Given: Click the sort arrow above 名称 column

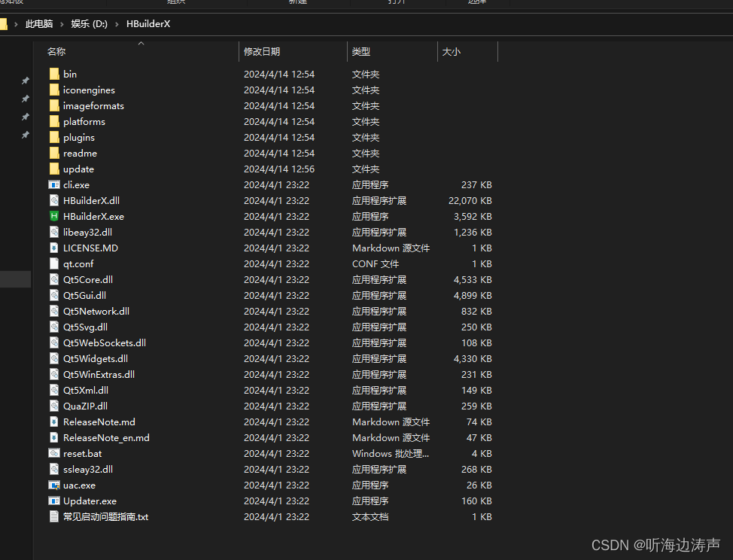Looking at the screenshot, I should tap(141, 44).
